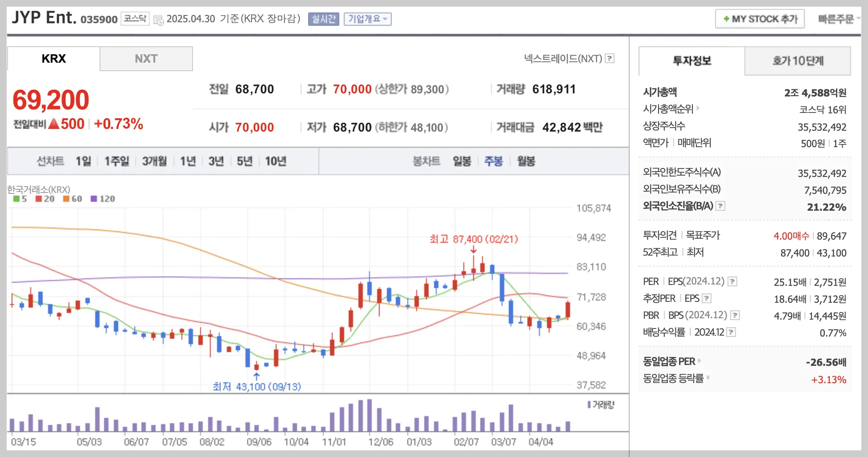Image resolution: width=868 pixels, height=457 pixels.
Task: Click the stock code 035900
Action: pyautogui.click(x=99, y=19)
